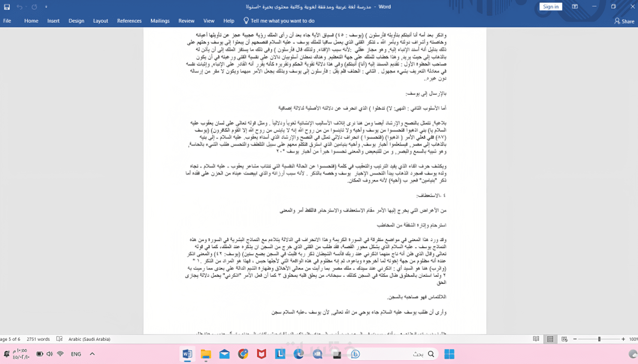Screen dimensions: 638x364
Task: Open the Review tab
Action: click(186, 21)
